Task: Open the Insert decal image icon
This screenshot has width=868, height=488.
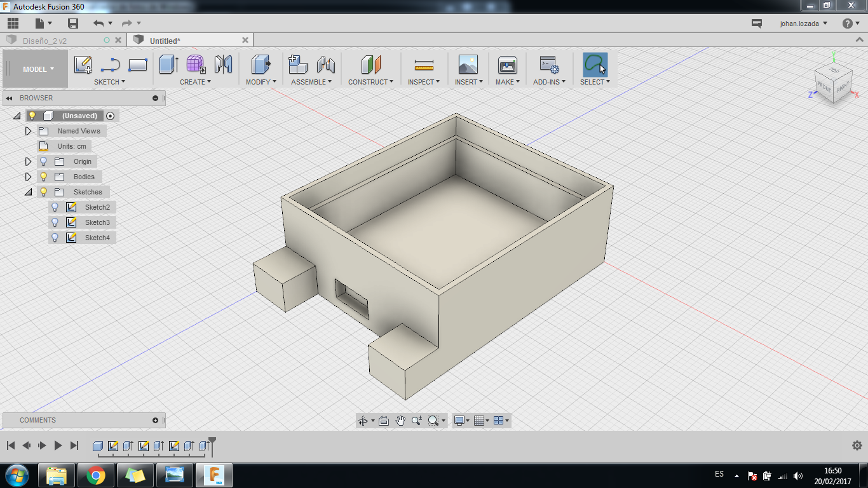Action: tap(468, 65)
